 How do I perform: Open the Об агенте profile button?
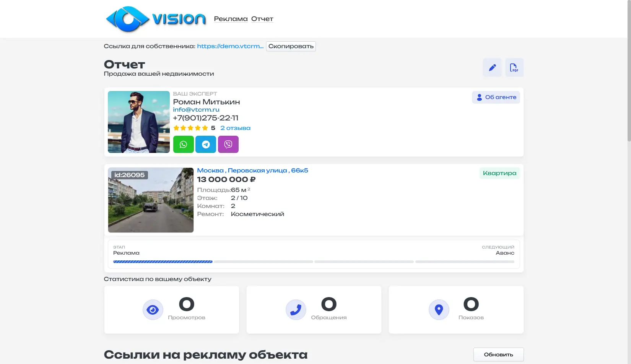point(496,97)
